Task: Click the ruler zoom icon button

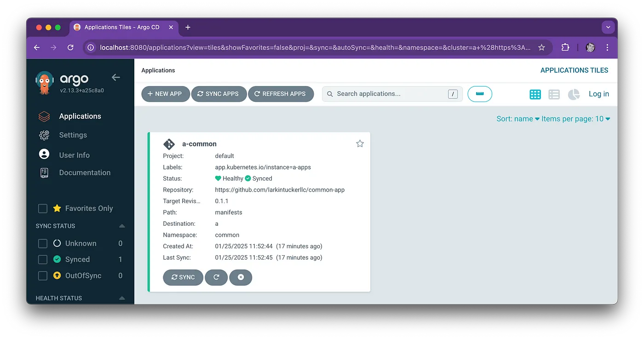Action: click(x=480, y=94)
